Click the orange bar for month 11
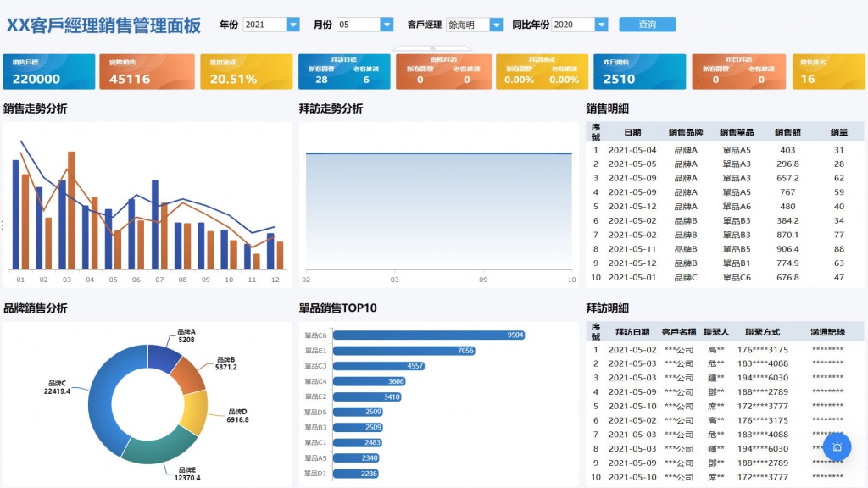Viewport: 868px width, 488px height. coord(256,261)
